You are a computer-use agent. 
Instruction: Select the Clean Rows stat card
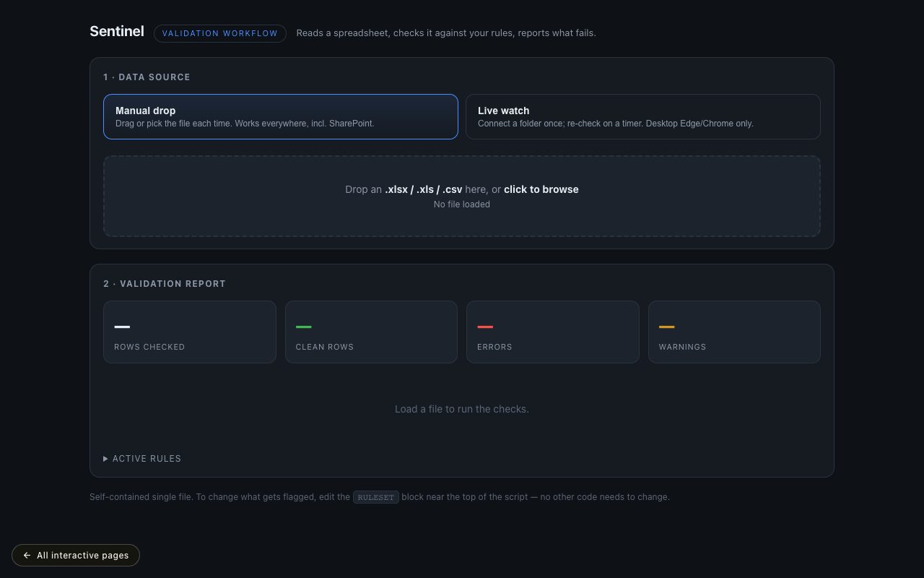pos(371,332)
